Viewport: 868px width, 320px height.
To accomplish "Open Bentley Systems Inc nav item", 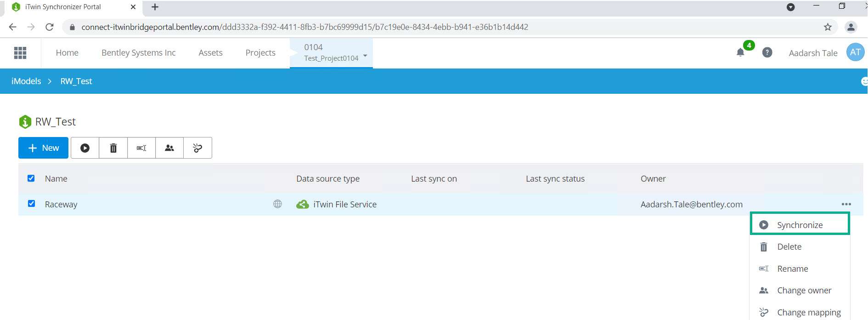I will click(x=139, y=53).
